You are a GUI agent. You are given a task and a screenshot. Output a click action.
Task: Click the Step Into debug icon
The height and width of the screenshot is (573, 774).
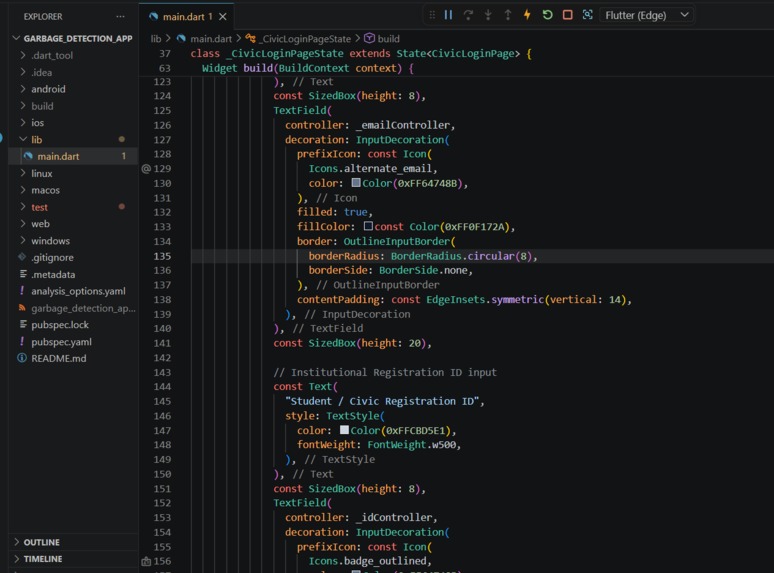pos(488,15)
